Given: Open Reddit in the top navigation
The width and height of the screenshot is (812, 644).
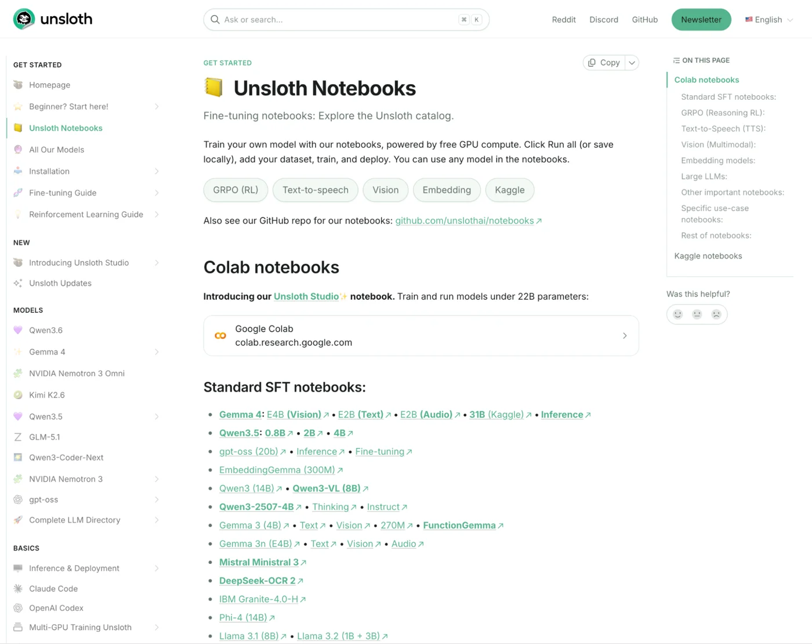Looking at the screenshot, I should pos(564,20).
